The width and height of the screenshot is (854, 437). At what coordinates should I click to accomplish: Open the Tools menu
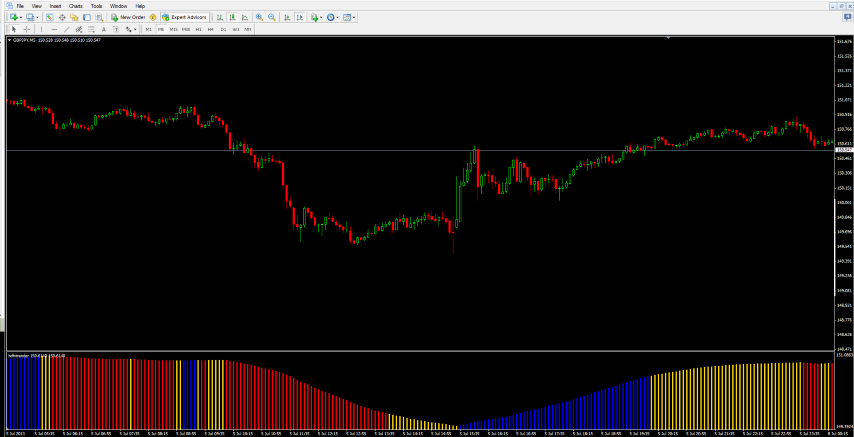click(x=96, y=6)
